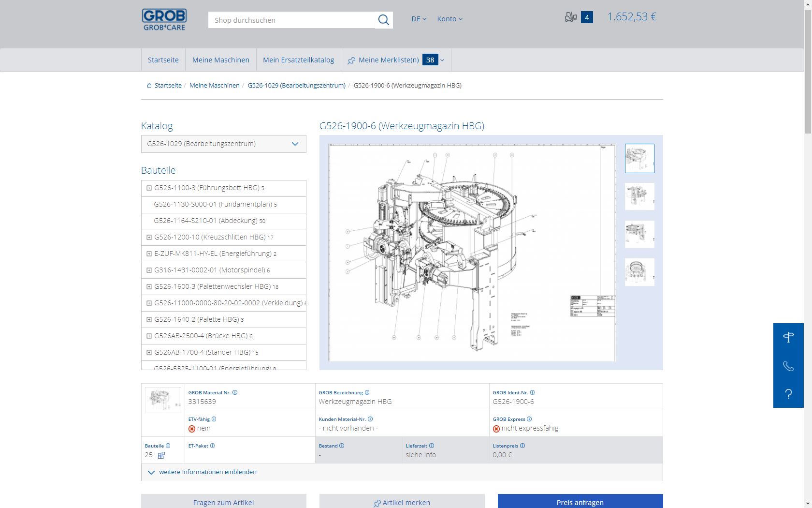This screenshot has height=508, width=812.
Task: Expand G526-11000-0000-80-20-02-0002 (Verkleidung) node
Action: [x=149, y=303]
